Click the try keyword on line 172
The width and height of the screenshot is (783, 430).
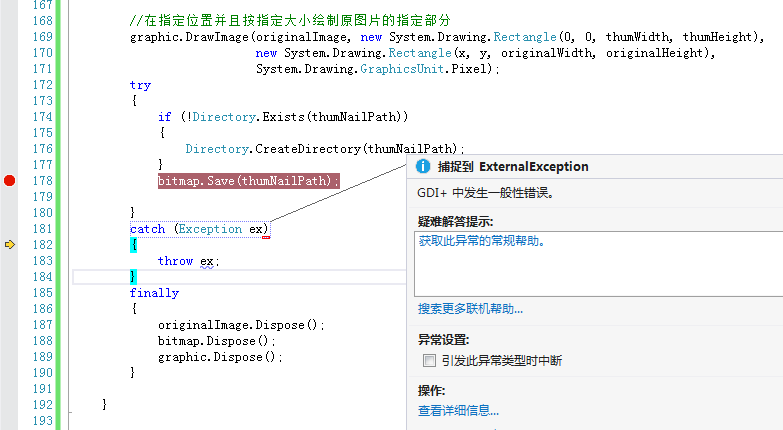(x=140, y=85)
